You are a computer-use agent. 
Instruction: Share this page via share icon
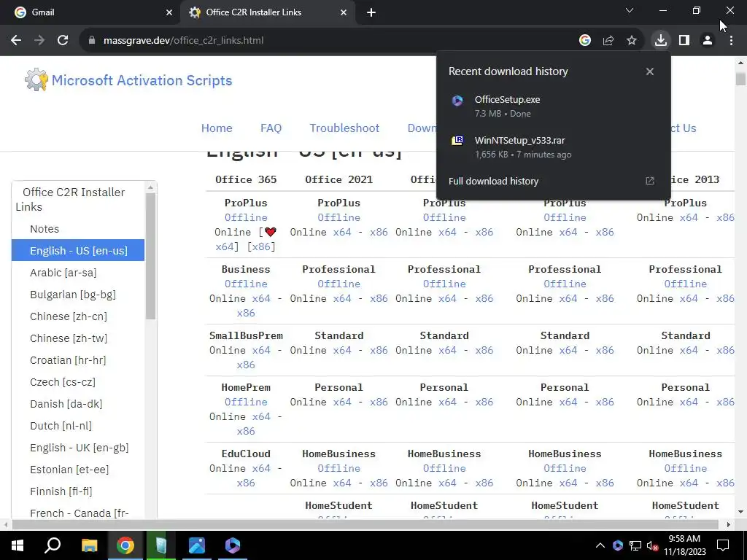(608, 41)
